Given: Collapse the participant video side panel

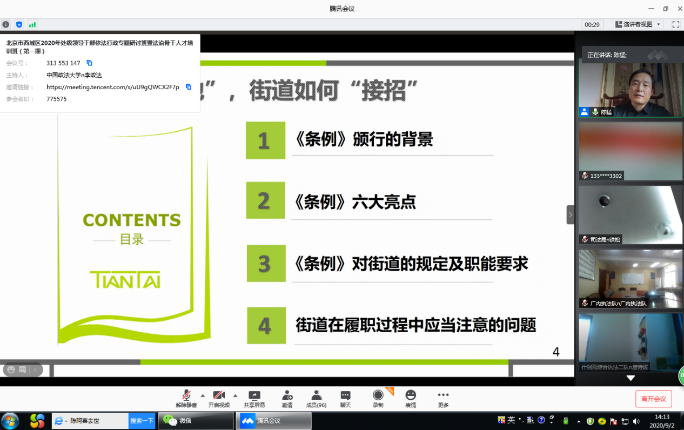Looking at the screenshot, I should coord(571,214).
